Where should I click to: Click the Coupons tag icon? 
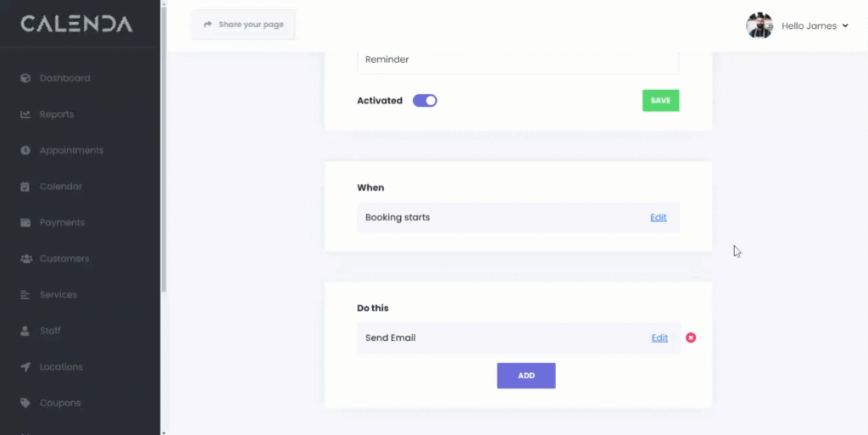tap(25, 403)
